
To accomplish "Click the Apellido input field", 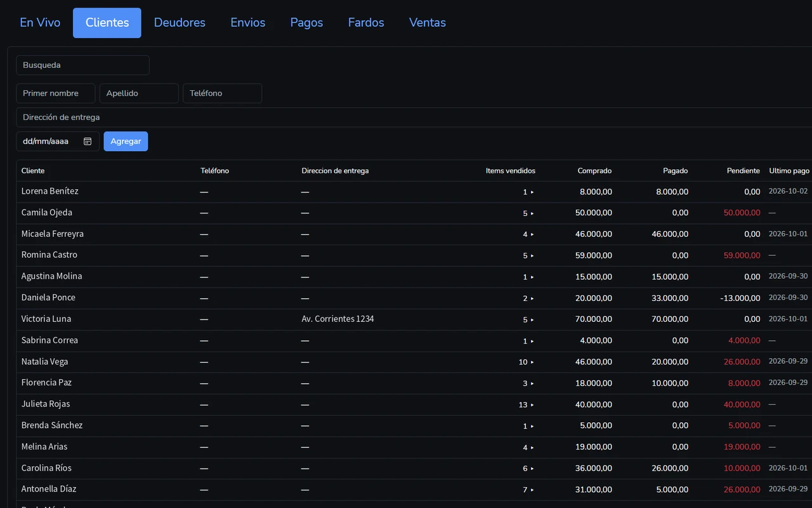I will (x=139, y=93).
